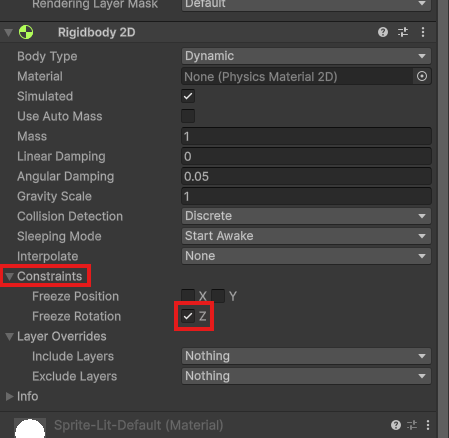Open Sprite-Lit-Default material options menu

[x=428, y=425]
